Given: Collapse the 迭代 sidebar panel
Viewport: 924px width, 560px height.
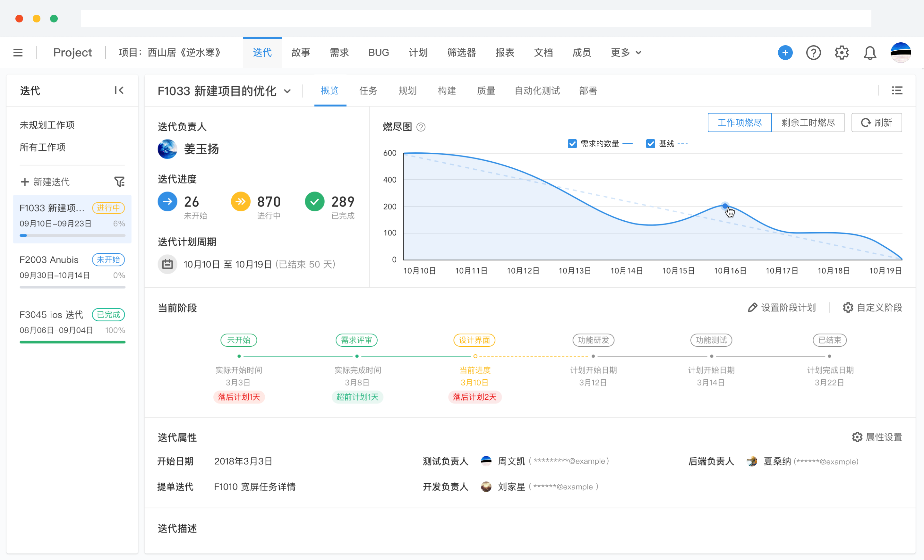Looking at the screenshot, I should pos(119,90).
